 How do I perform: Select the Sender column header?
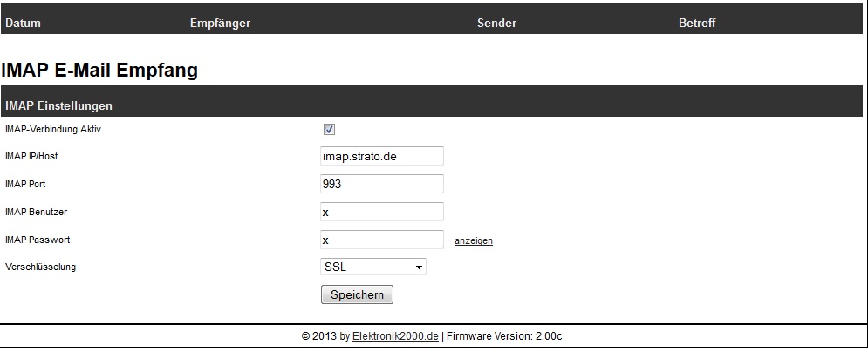click(496, 23)
